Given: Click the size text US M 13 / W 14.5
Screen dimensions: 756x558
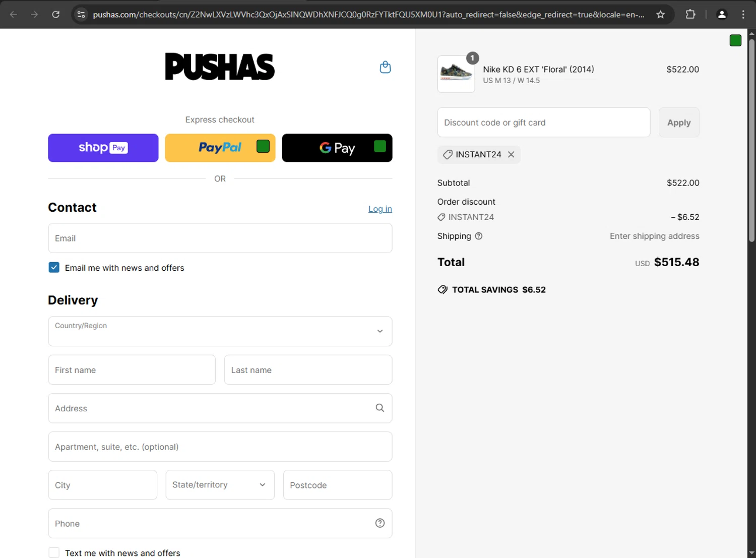Looking at the screenshot, I should point(511,80).
